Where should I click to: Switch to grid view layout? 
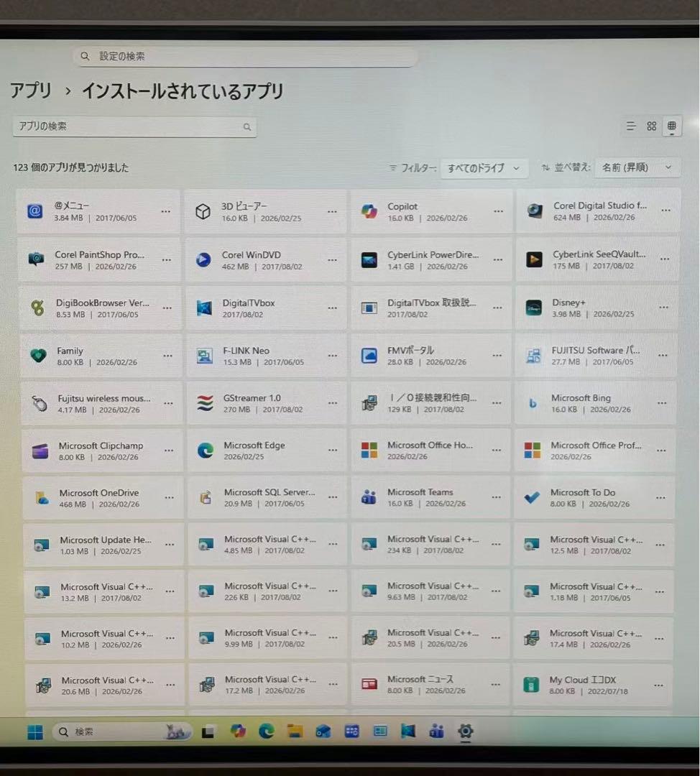coord(651,126)
